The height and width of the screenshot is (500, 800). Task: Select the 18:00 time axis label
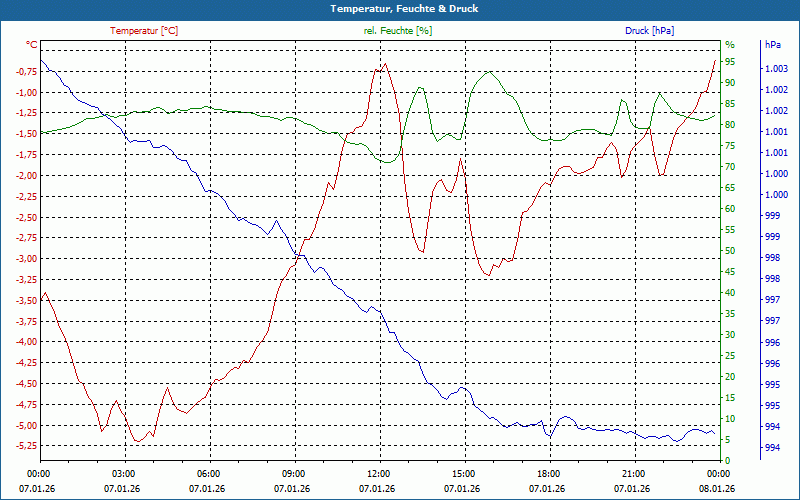point(548,473)
